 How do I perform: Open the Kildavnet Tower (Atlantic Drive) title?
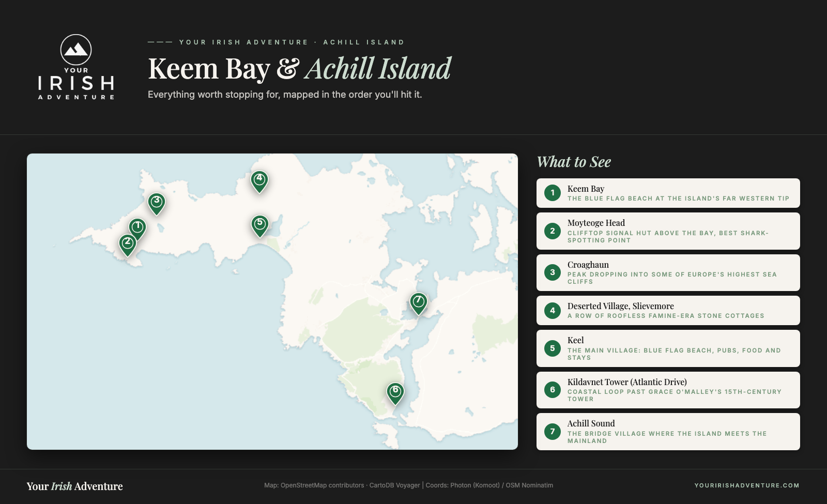[627, 382]
